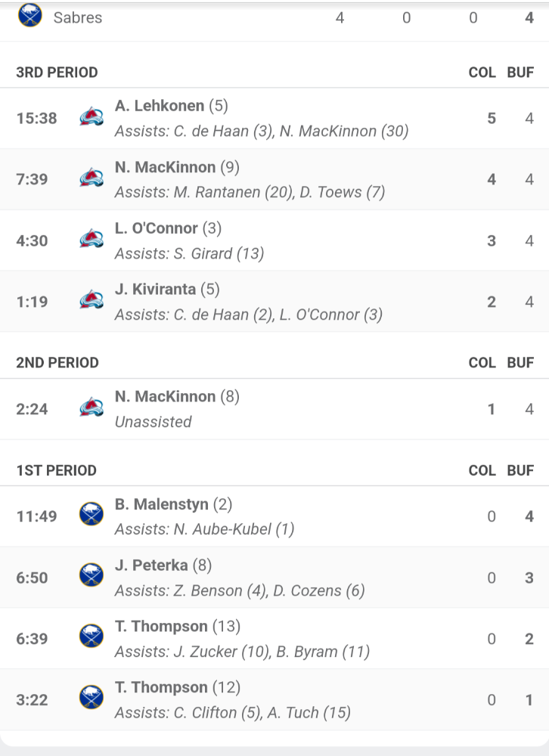Open the 3RD PERIOD section header
This screenshot has height=756, width=549.
click(x=57, y=73)
